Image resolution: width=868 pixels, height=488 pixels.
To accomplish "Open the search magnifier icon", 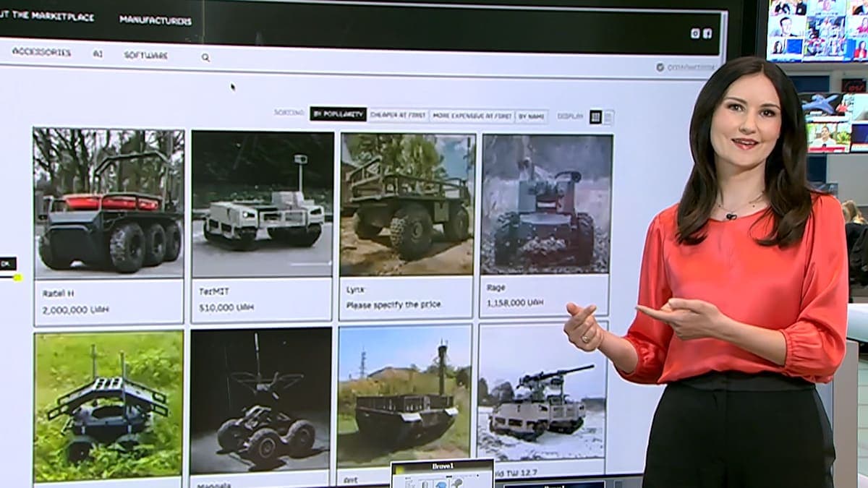I will 205,58.
